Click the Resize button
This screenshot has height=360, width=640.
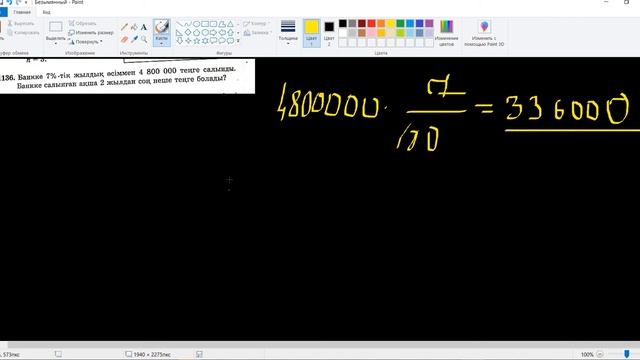pos(91,32)
